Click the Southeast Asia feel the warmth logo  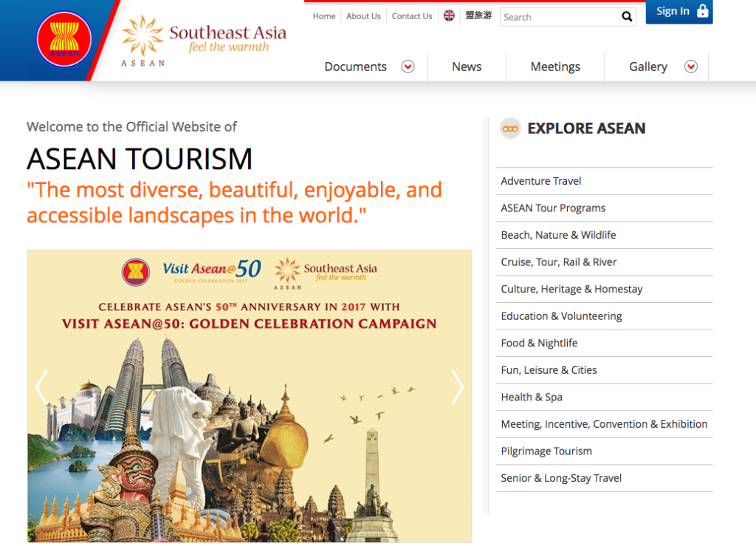coord(204,41)
